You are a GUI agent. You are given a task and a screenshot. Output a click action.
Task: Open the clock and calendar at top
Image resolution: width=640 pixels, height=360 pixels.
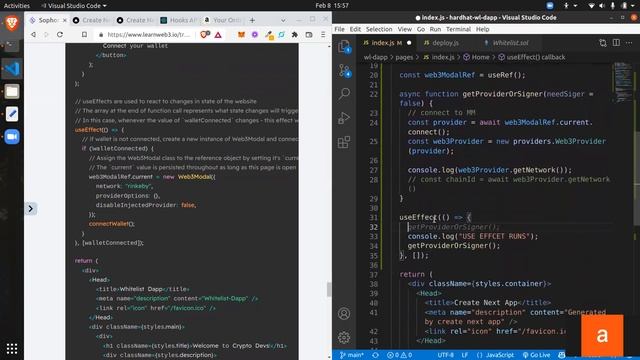tap(332, 6)
